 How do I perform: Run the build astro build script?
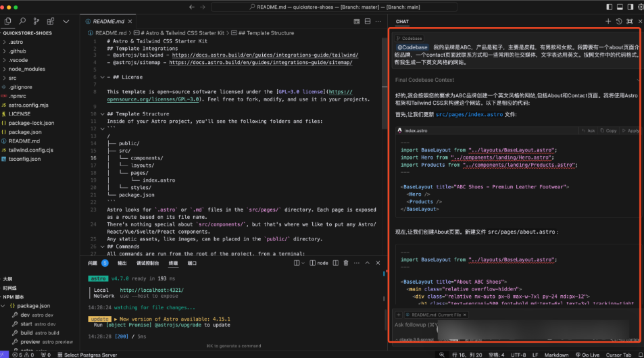pyautogui.click(x=39, y=333)
